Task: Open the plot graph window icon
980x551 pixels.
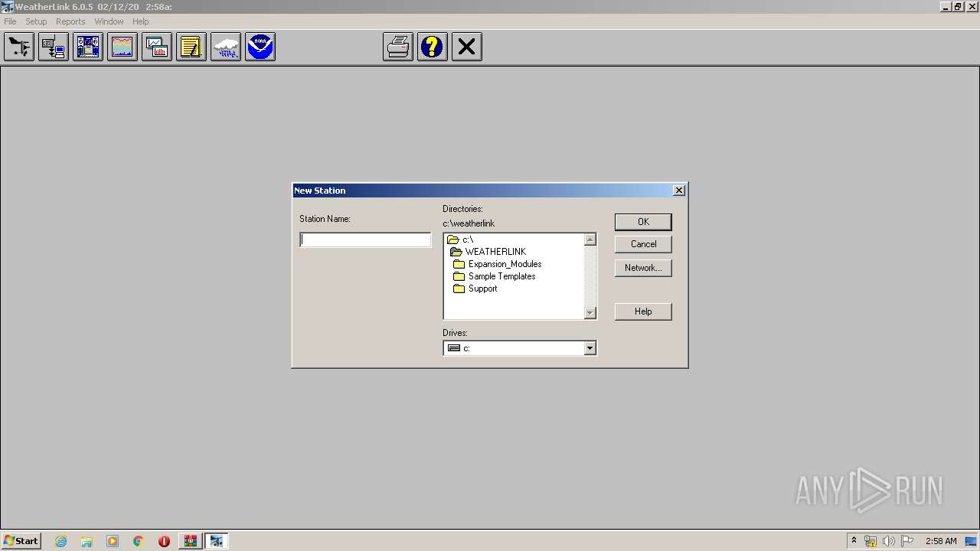Action: pyautogui.click(x=157, y=47)
